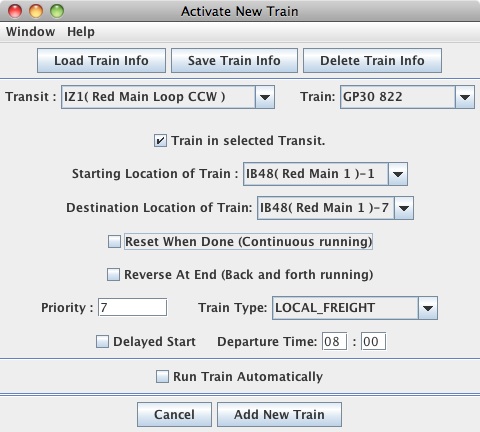Click the Load Train Info button

coord(101,61)
